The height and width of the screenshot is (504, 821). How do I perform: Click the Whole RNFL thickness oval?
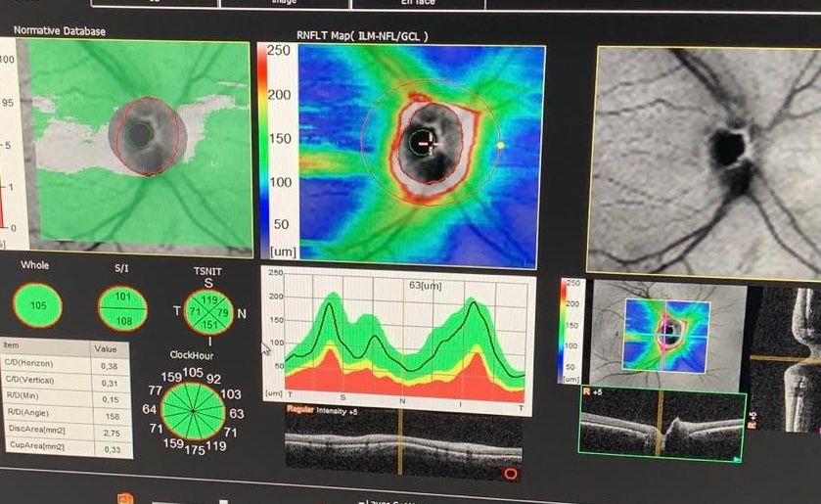click(40, 307)
